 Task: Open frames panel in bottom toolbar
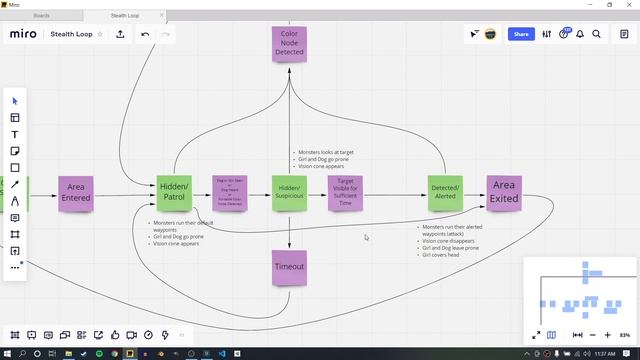15,335
